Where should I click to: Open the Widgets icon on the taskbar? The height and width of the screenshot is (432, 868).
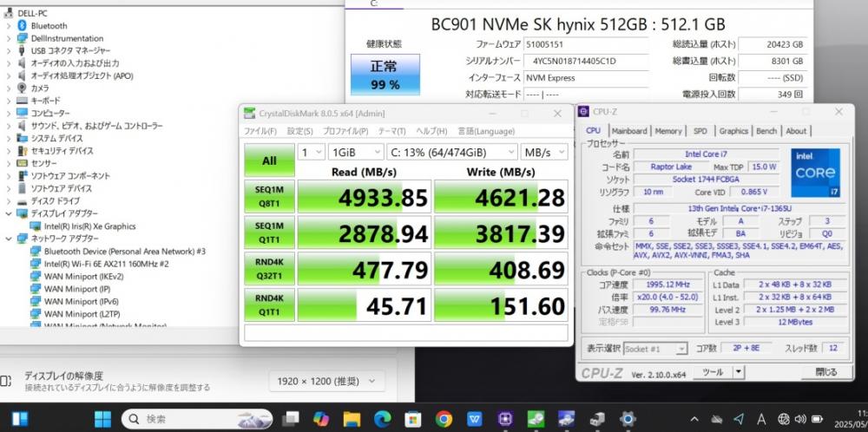[20, 419]
